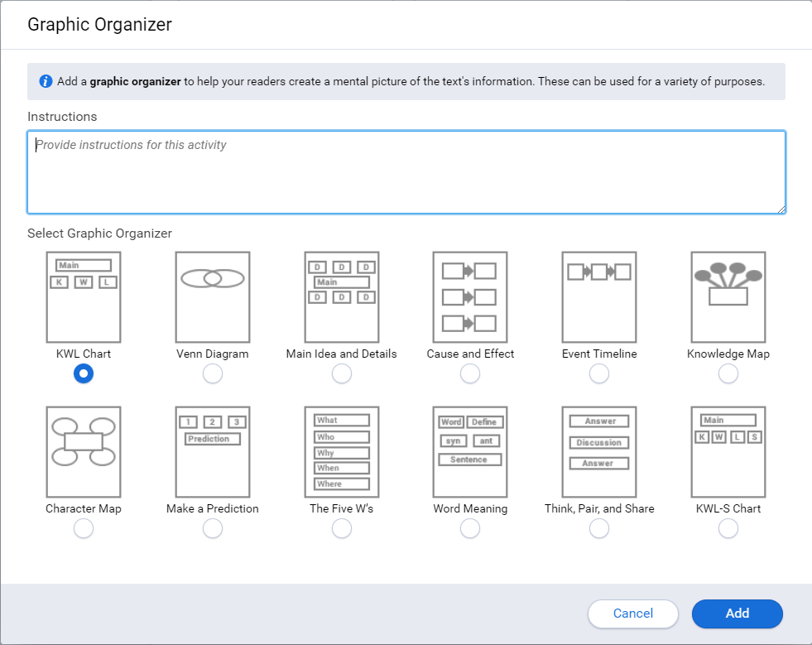Viewport: 812px width, 645px height.
Task: Choose Main Idea and Details radio button
Action: pyautogui.click(x=342, y=373)
